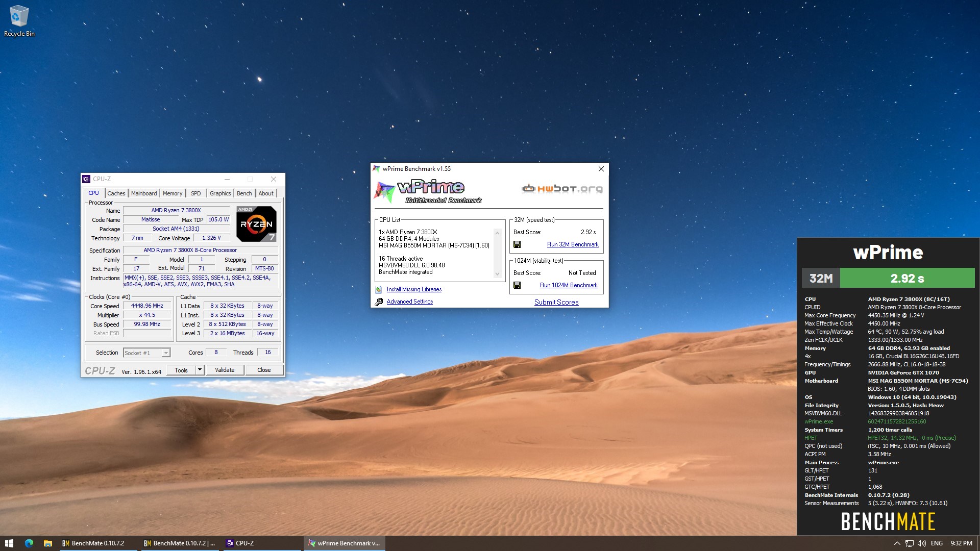Click the AMD Ryzen 7 logo in CPU-Z
Viewport: 980px width, 551px height.
[x=256, y=224]
